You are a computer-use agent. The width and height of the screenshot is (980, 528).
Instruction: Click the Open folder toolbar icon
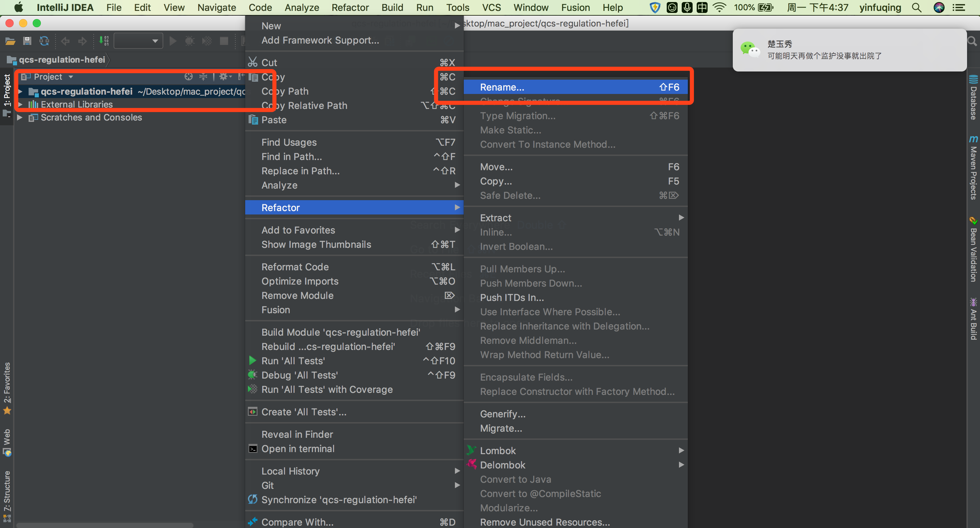(x=10, y=41)
